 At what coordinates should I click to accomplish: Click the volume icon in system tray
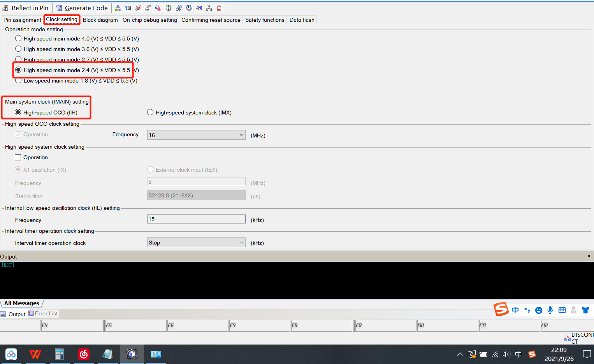click(x=506, y=354)
